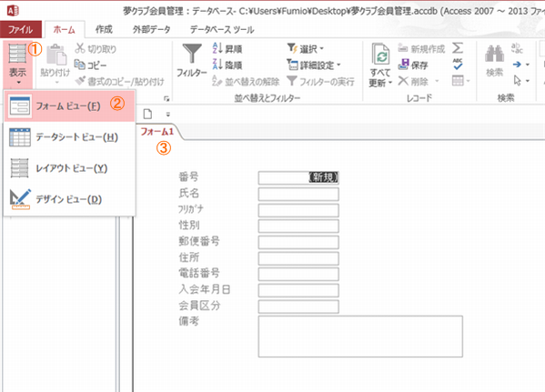Screen dimensions: 545x392
Task: Switch to the 作成 ribbon tab
Action: click(x=104, y=29)
